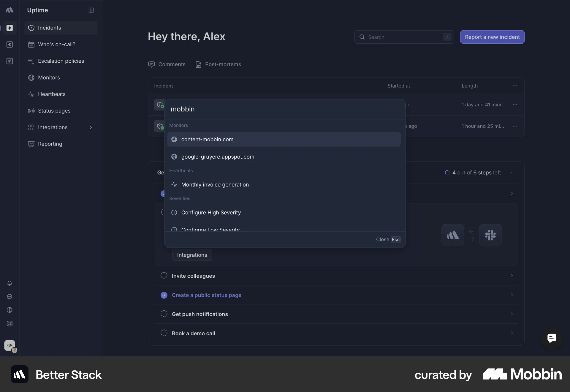Mark the Invite colleagues step as complete
Screen dimensions: 570x392
(164, 276)
